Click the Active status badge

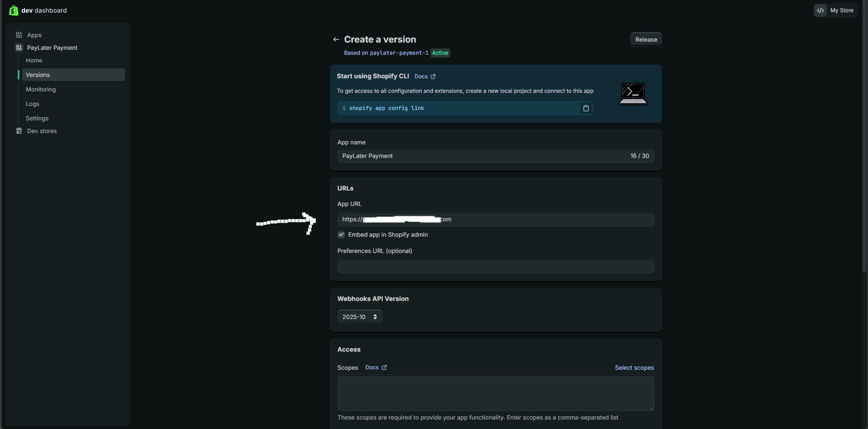[440, 53]
